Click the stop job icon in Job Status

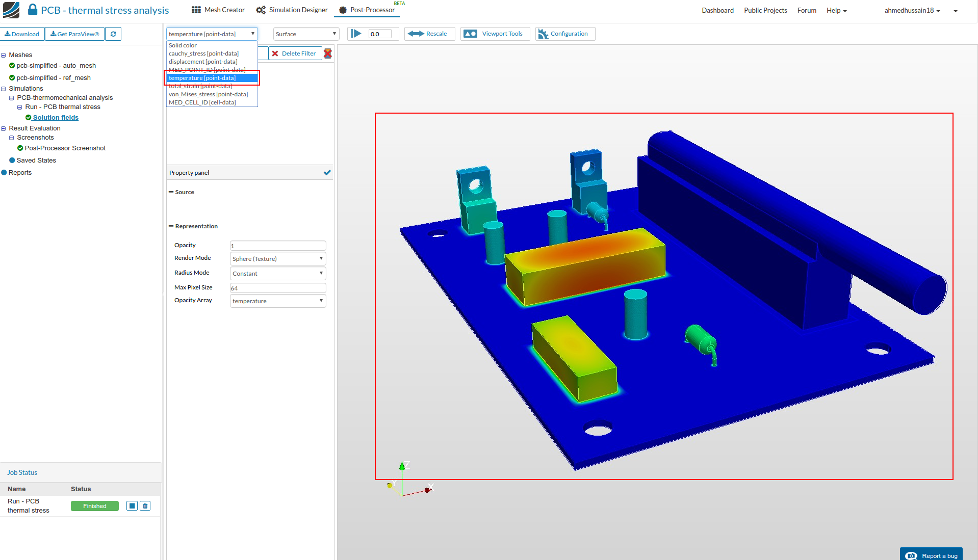tap(132, 506)
